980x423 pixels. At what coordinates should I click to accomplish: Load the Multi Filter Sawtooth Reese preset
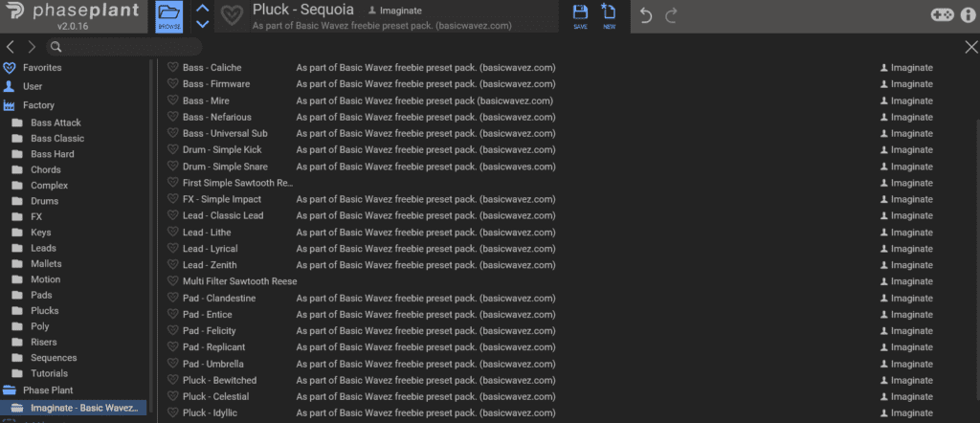[x=240, y=281]
